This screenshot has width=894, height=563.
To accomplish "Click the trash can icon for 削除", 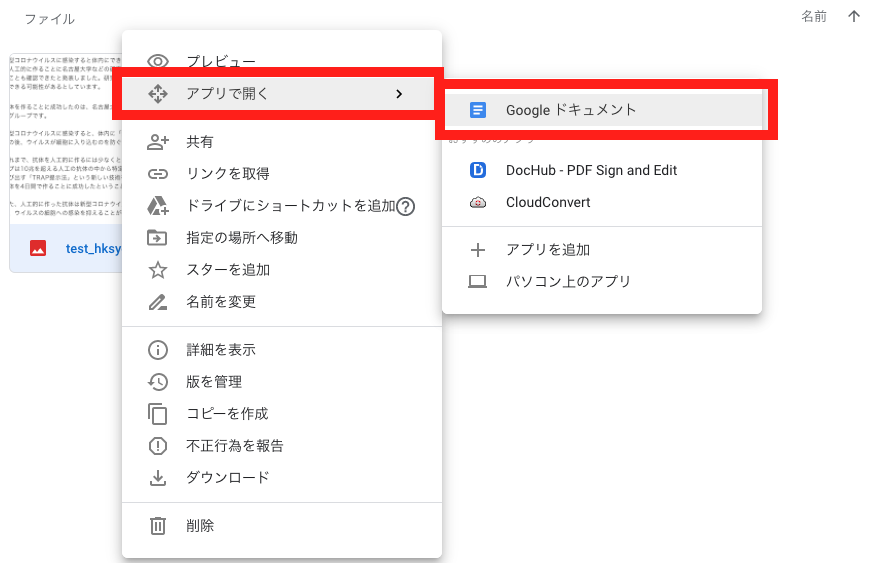I will pyautogui.click(x=158, y=526).
